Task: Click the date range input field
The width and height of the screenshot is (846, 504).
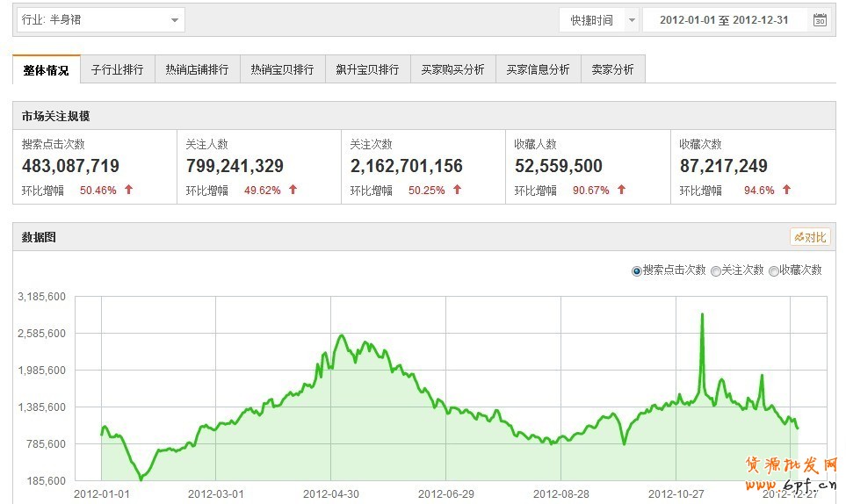Action: click(x=725, y=20)
